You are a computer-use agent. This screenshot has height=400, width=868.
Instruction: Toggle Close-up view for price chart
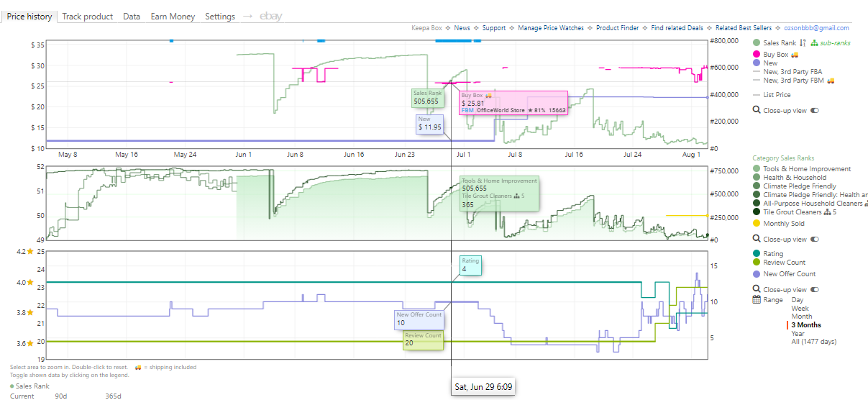click(814, 111)
